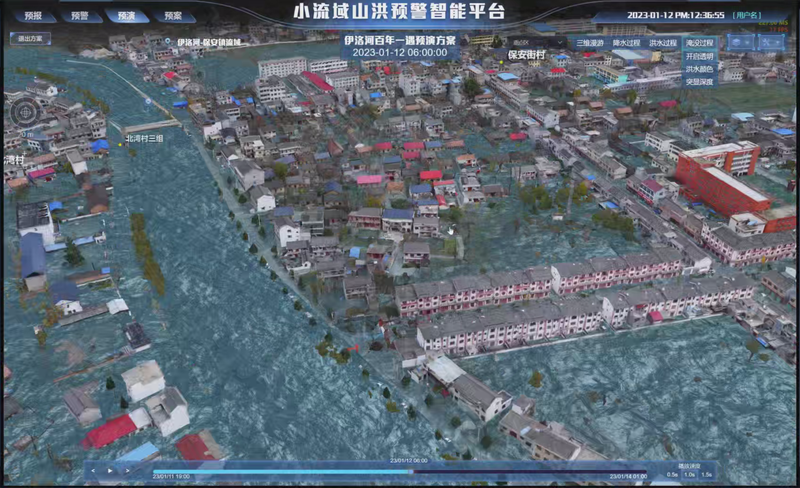Viewport: 800px width, 488px height.
Task: Open the 3D layers cube dropdown
Action: [x=741, y=43]
